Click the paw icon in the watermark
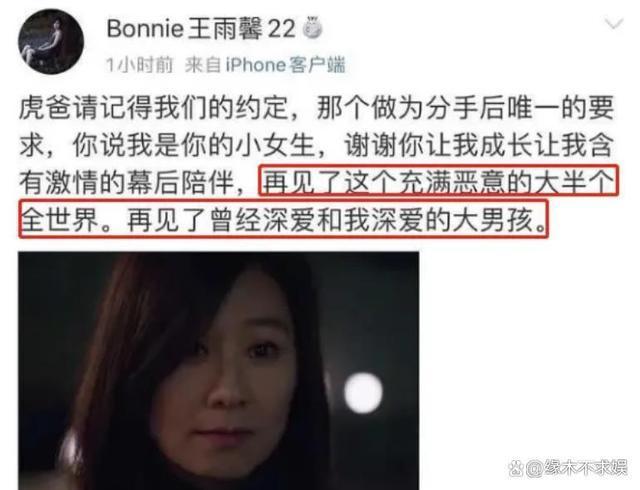Screen dimensions: 640x490 coord(516,468)
